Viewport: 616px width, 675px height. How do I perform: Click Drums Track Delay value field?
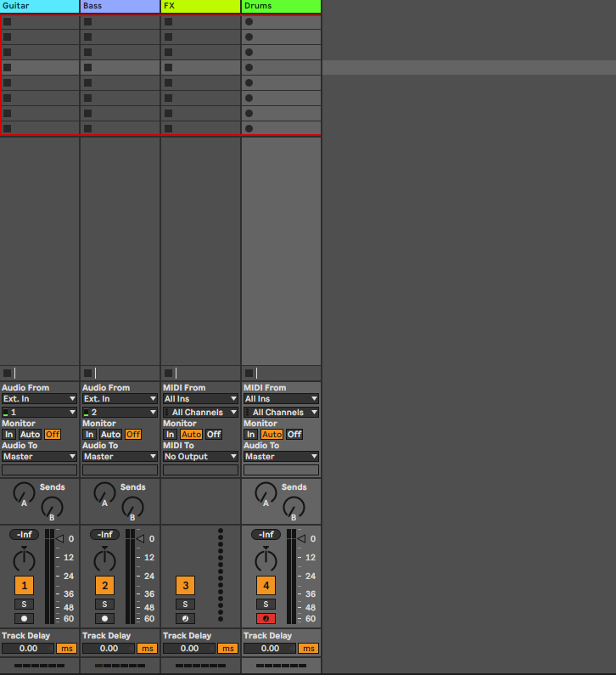pos(270,648)
